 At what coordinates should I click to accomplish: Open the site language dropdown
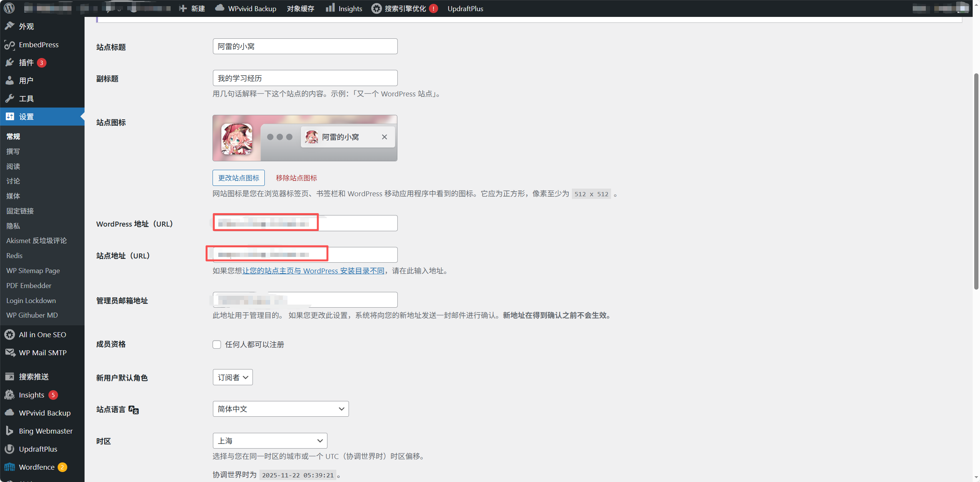tap(281, 409)
